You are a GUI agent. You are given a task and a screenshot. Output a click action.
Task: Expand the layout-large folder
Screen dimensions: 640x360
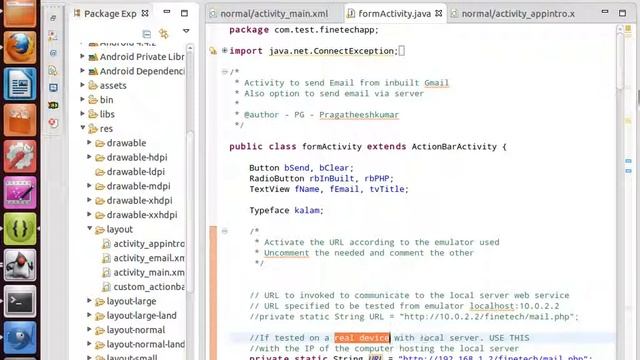tap(89, 300)
